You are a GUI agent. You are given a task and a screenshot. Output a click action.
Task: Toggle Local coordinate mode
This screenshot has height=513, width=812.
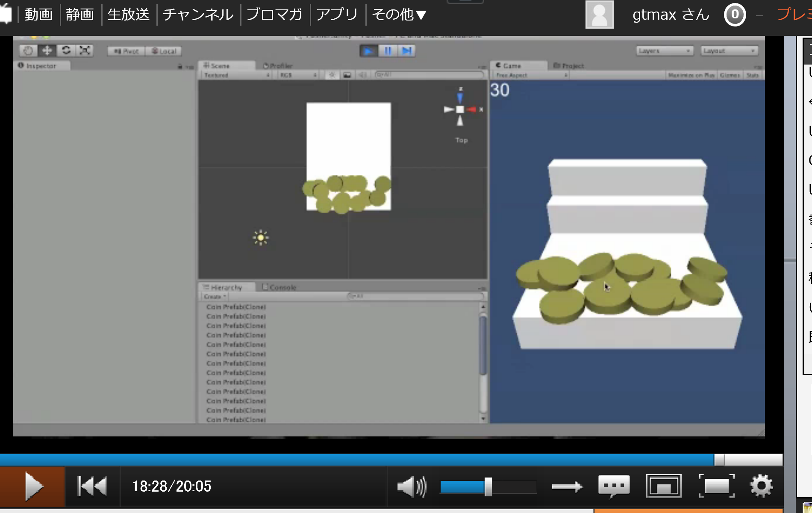(x=164, y=51)
